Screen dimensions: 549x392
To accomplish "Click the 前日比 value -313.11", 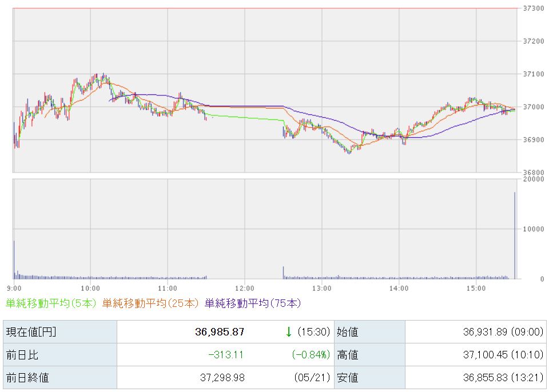I will point(226,355).
